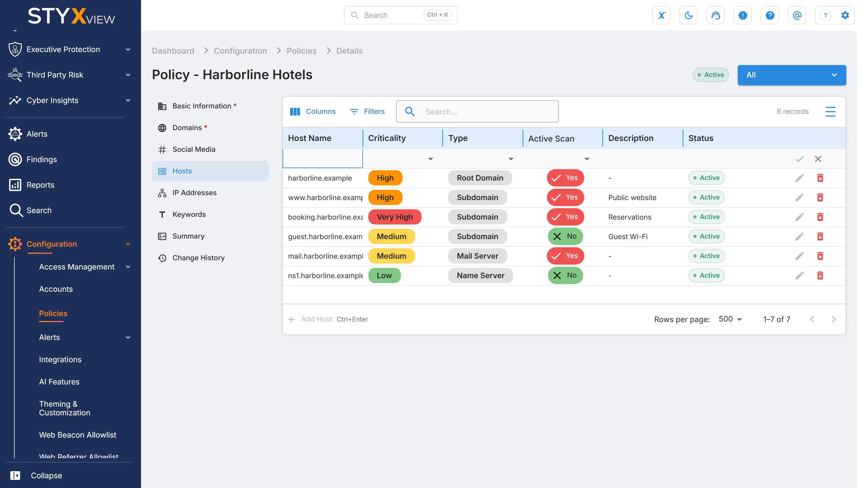The image size is (868, 488).
Task: Open Change History policy tab
Action: [x=210, y=258]
